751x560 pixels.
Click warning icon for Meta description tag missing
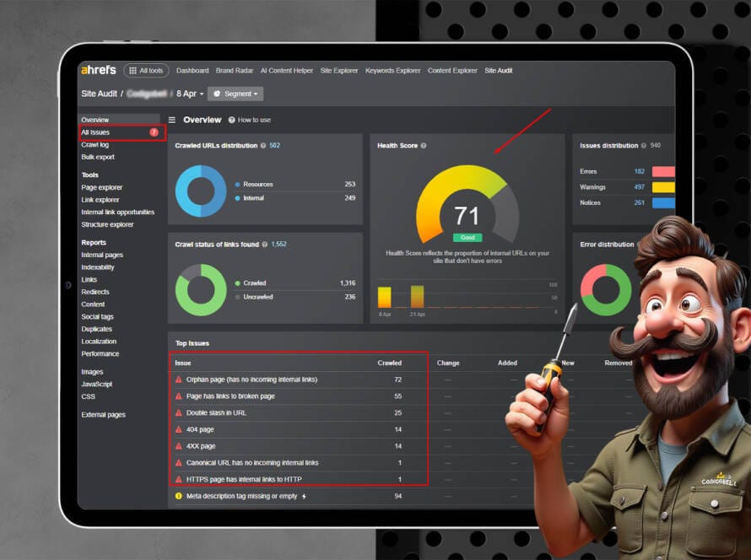(178, 496)
